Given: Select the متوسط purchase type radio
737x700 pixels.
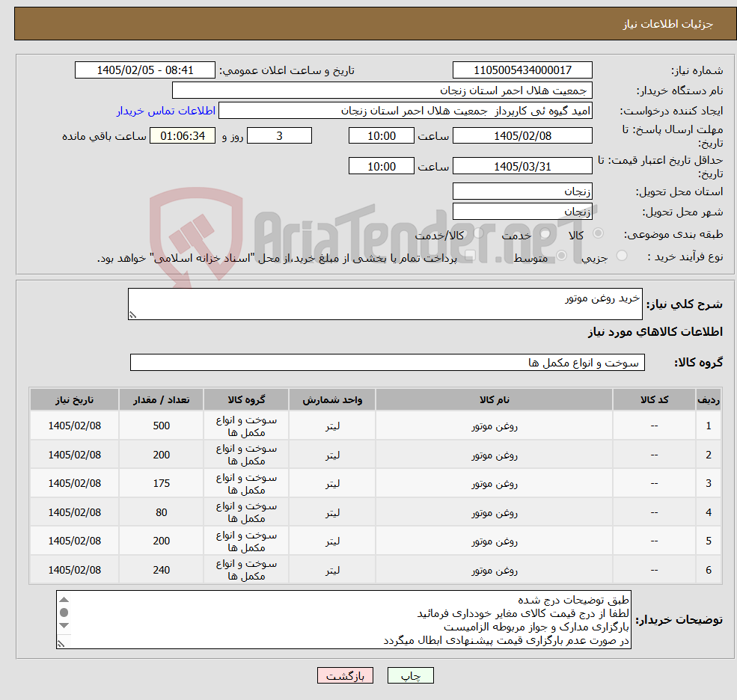Looking at the screenshot, I should 561,256.
